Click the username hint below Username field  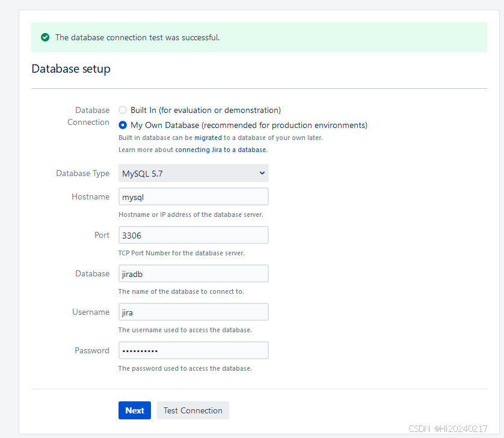tap(185, 330)
